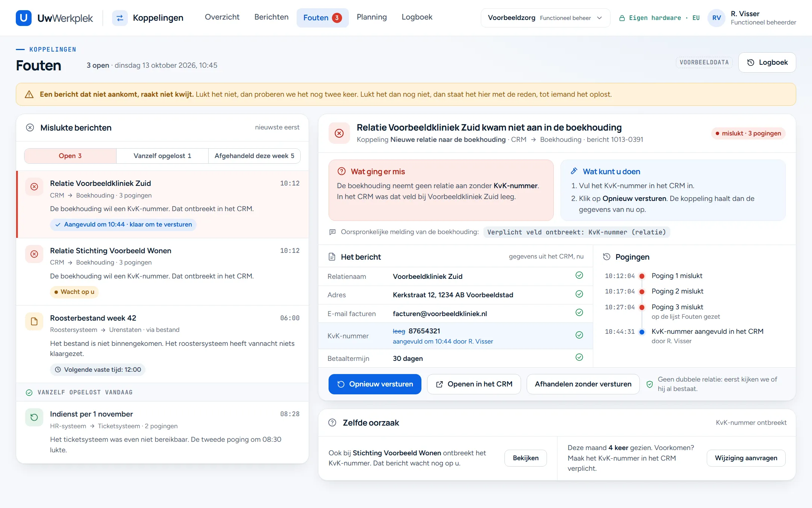Open the Logboek button near page title

pyautogui.click(x=767, y=62)
